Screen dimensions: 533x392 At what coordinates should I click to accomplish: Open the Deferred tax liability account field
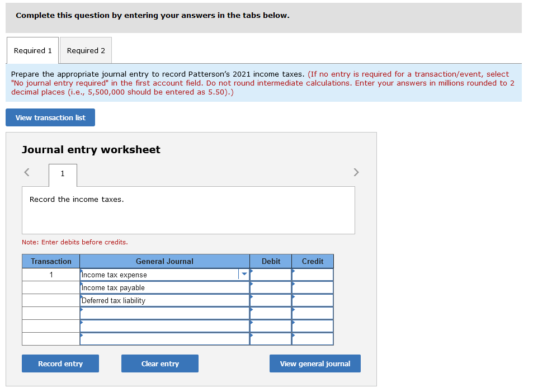pyautogui.click(x=162, y=300)
